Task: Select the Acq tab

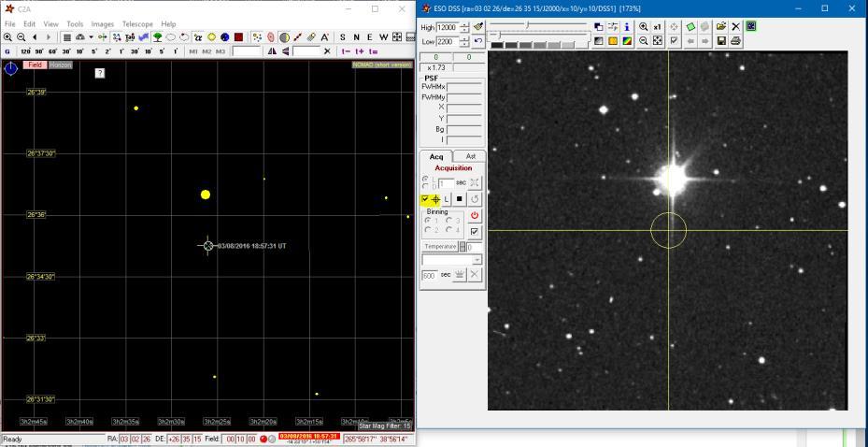Action: pos(436,157)
